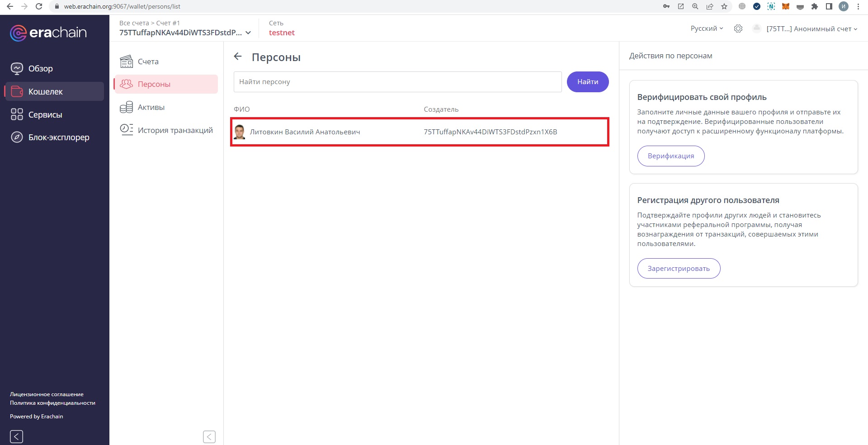This screenshot has width=868, height=445.
Task: Select person Литовкин Василий Анатольевич's photo
Action: (x=240, y=132)
